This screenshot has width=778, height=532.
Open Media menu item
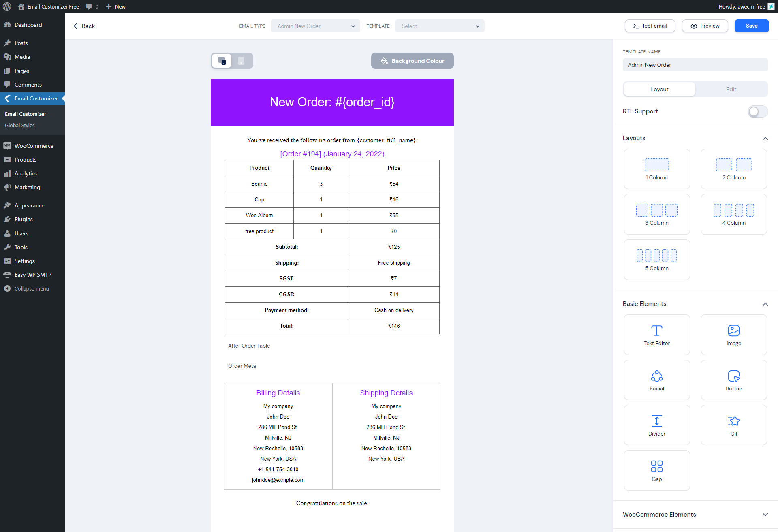pos(32,57)
